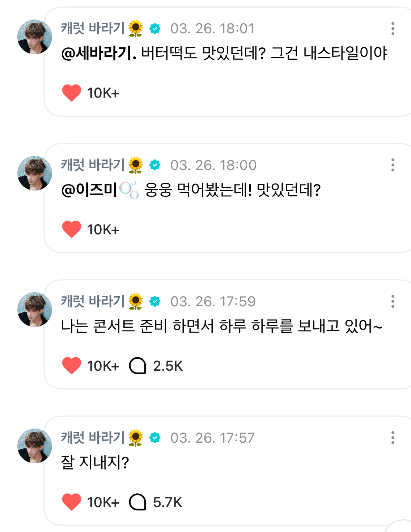The height and width of the screenshot is (532, 411).
Task: Tap the 03. 26. 18:00 timestamp
Action: pyautogui.click(x=213, y=165)
